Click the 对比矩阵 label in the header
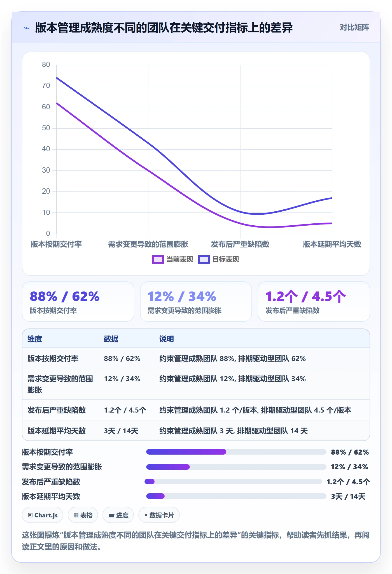The image size is (392, 574). tap(354, 27)
